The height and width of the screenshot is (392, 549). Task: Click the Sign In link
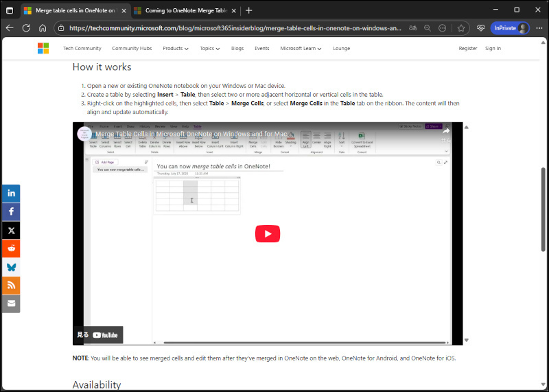pos(493,49)
